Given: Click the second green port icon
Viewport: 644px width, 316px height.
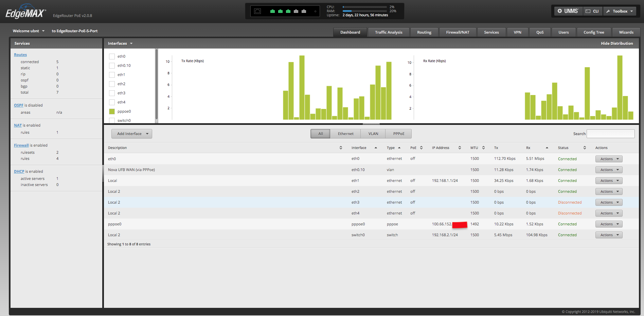Looking at the screenshot, I should point(280,11).
